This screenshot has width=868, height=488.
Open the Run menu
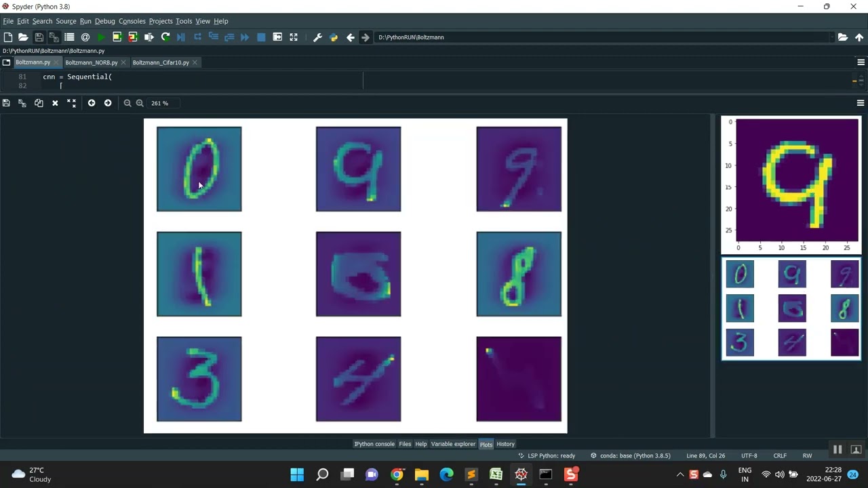[85, 21]
